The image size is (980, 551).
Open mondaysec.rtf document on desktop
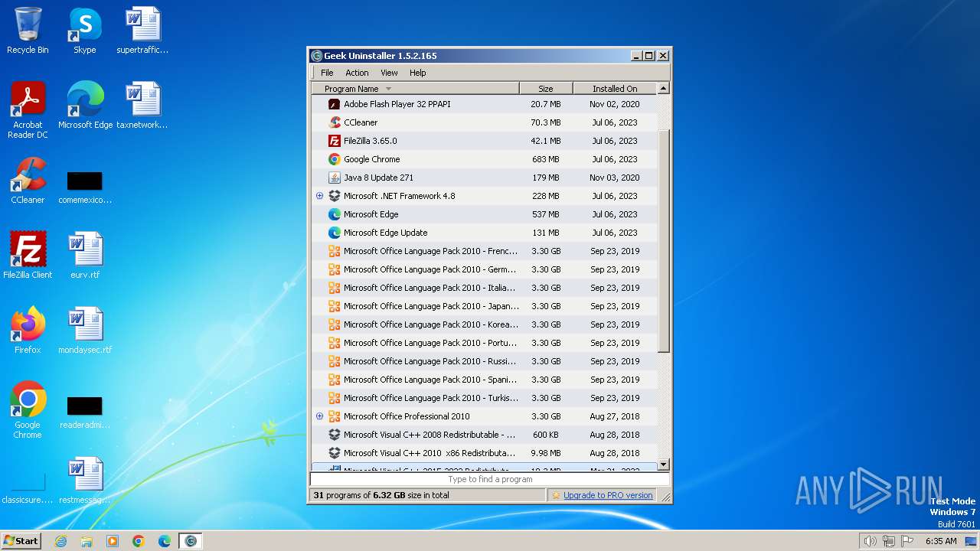click(x=85, y=331)
